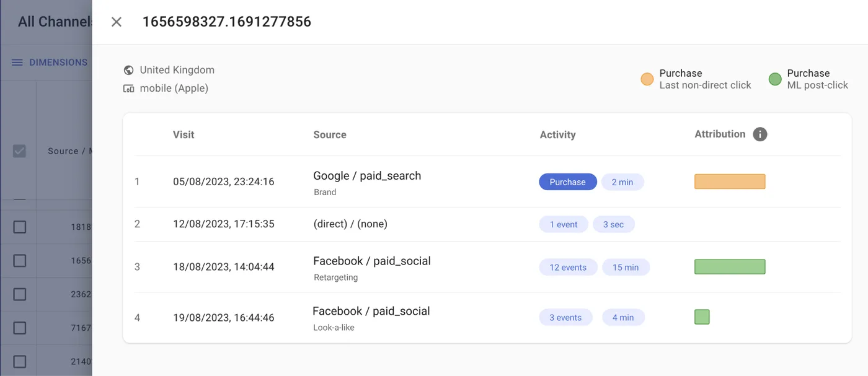This screenshot has height=376, width=868.
Task: Click the Look-a-like campaign label
Action: tap(334, 328)
